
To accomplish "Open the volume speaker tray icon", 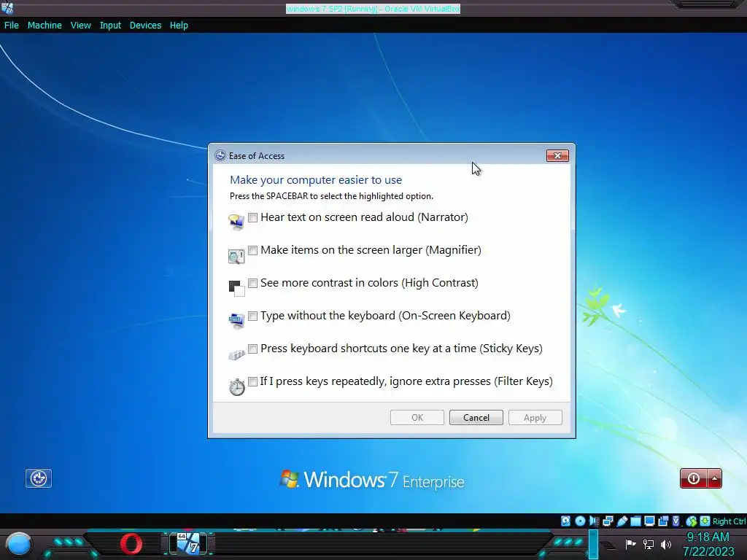I will (666, 544).
